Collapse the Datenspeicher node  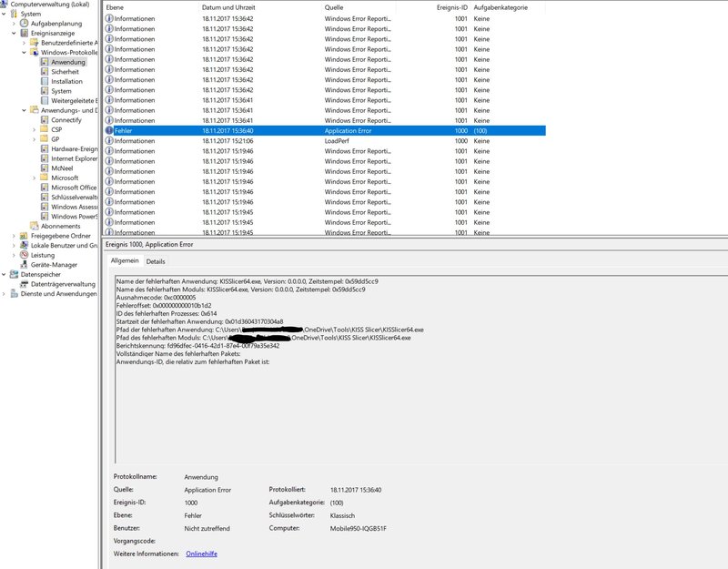pyautogui.click(x=5, y=275)
